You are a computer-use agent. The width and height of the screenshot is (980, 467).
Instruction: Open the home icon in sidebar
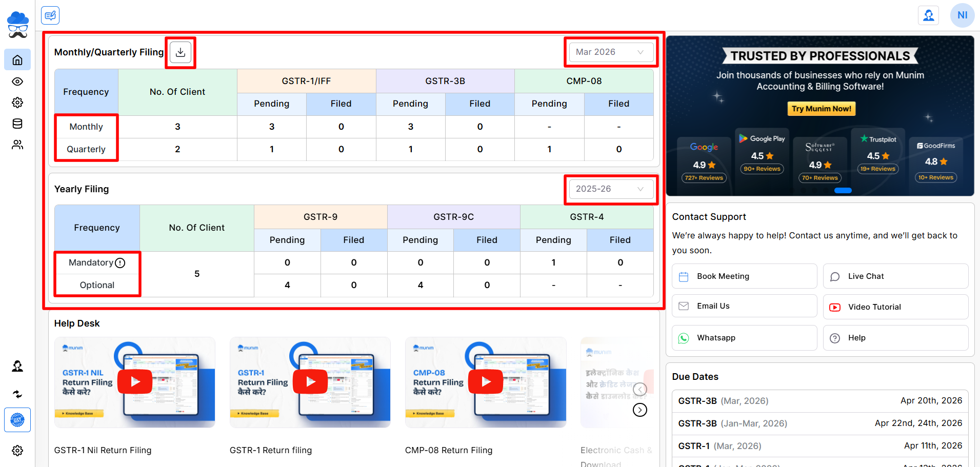(x=17, y=60)
